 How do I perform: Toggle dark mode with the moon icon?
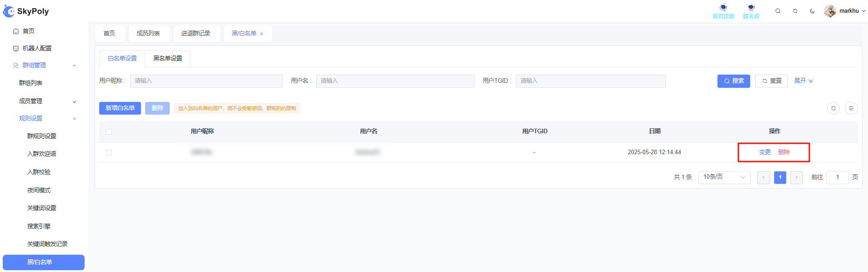[812, 11]
